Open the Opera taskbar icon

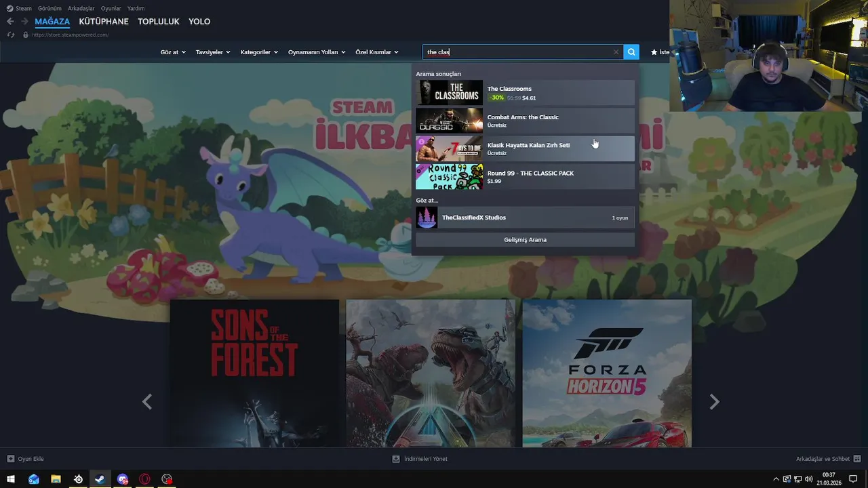coord(144,479)
